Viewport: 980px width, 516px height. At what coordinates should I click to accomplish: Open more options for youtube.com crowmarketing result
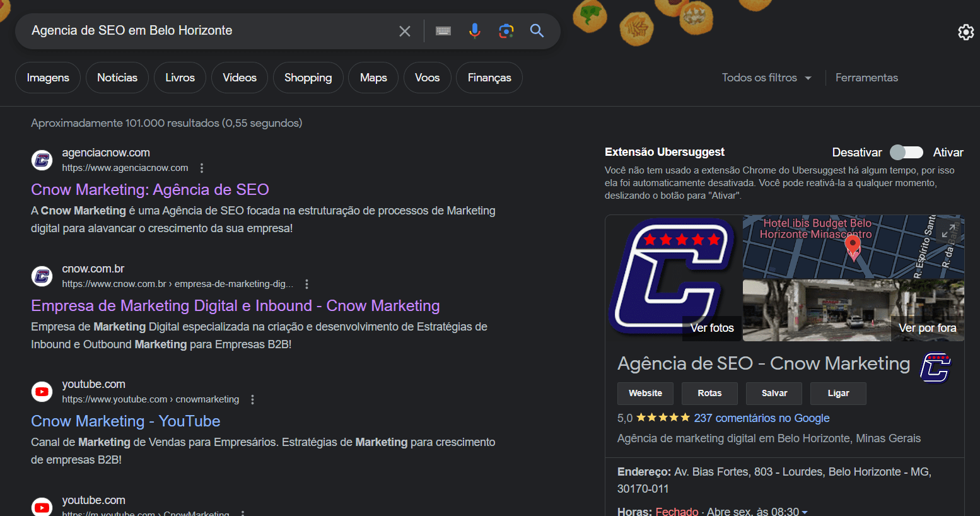(x=253, y=399)
